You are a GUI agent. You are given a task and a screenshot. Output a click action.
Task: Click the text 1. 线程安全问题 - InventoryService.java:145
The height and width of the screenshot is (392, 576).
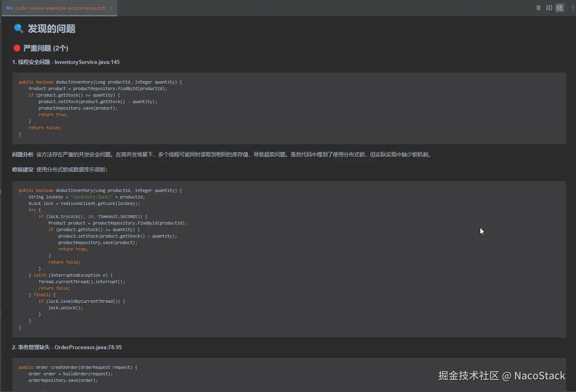coord(66,62)
